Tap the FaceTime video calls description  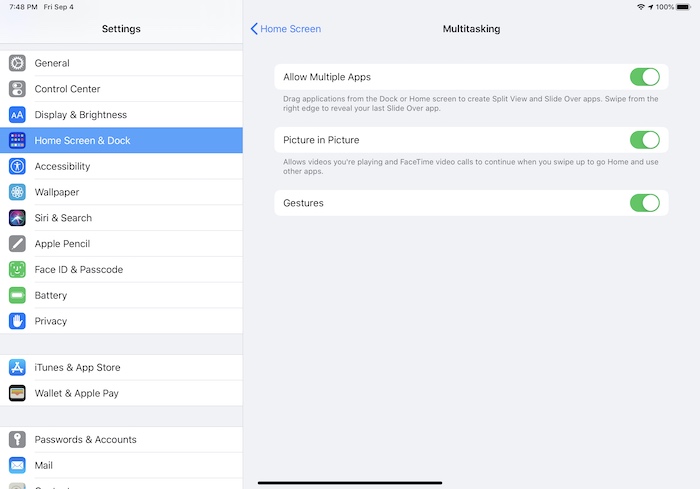tap(471, 167)
